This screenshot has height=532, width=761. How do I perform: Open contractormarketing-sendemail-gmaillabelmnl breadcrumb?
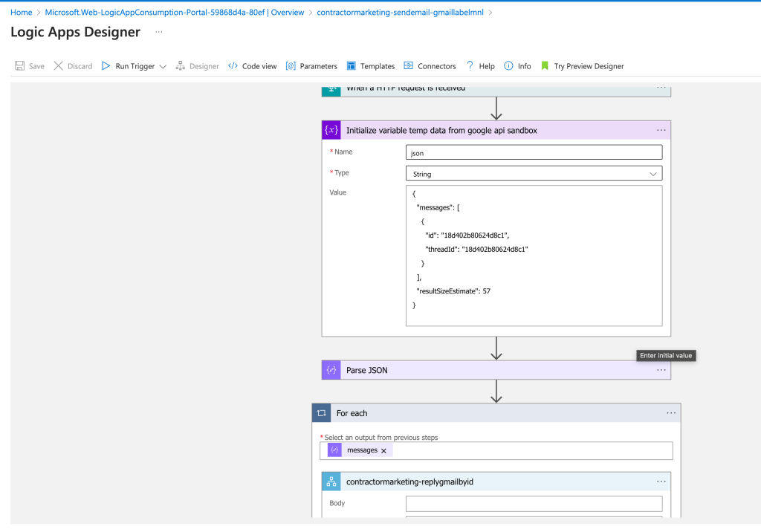coord(400,13)
